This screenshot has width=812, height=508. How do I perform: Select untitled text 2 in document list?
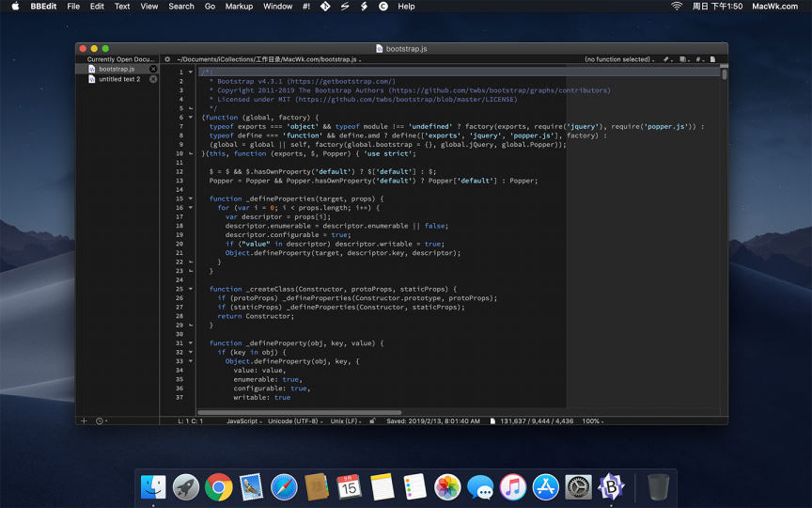(x=119, y=79)
